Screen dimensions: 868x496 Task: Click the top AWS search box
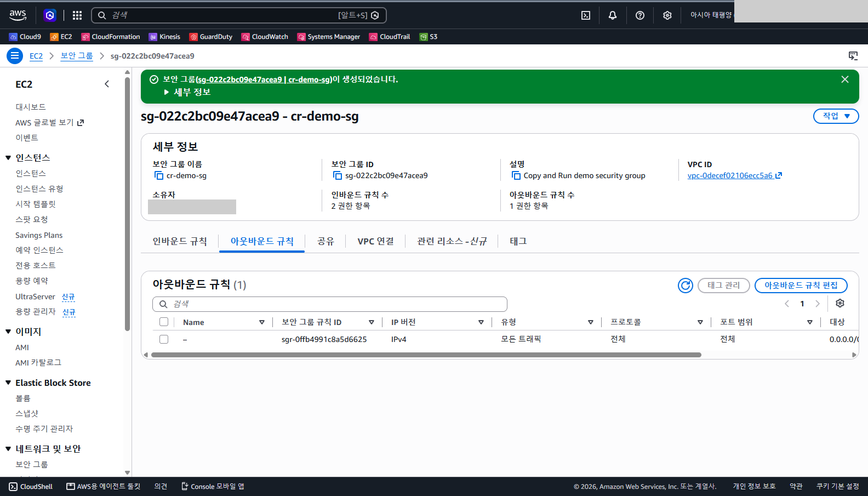pos(239,15)
